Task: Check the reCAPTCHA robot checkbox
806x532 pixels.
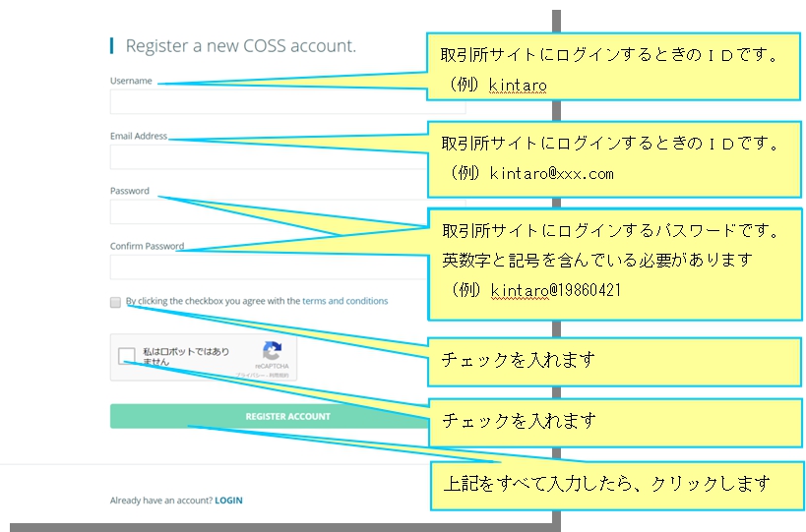Action: tap(126, 355)
